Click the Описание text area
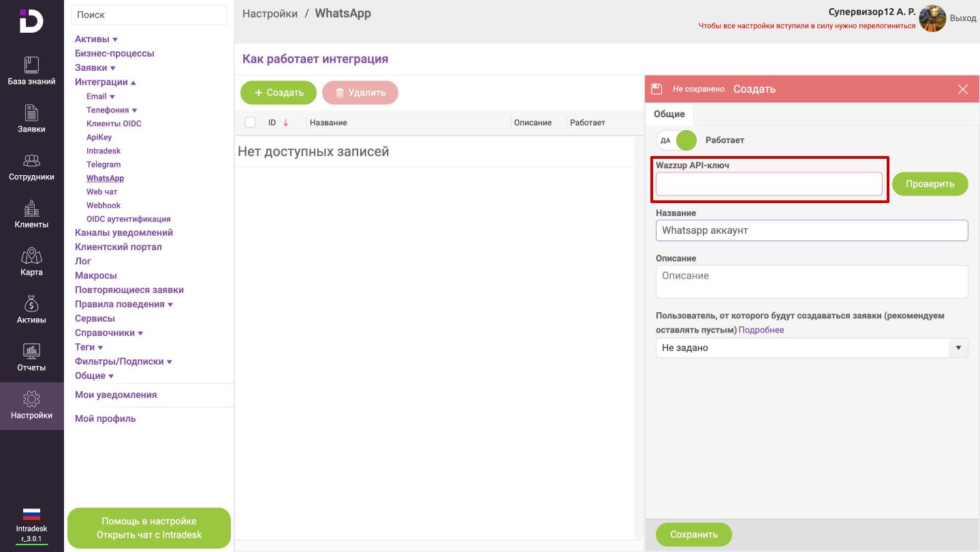Image resolution: width=980 pixels, height=552 pixels. tap(812, 281)
